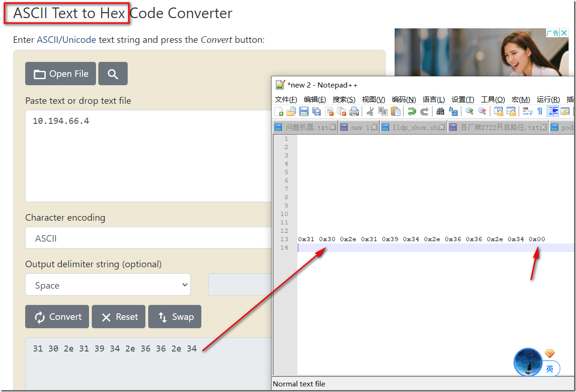Open the 搜索(S) menu in Notepad++
Screen dimensions: 576x392
point(344,99)
